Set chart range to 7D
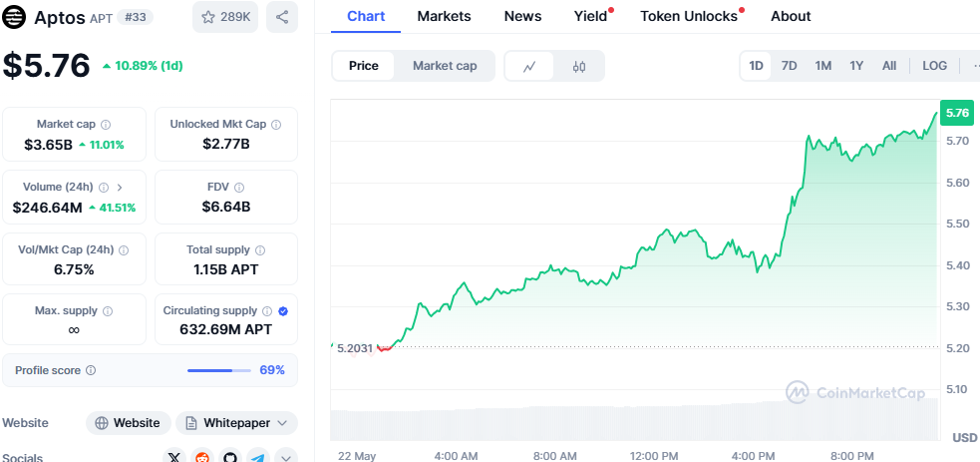The height and width of the screenshot is (462, 980). click(x=790, y=66)
